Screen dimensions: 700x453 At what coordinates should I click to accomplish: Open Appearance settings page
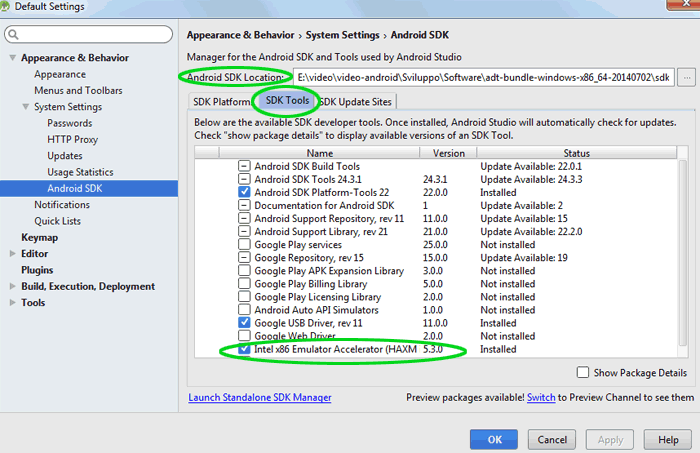[60, 74]
